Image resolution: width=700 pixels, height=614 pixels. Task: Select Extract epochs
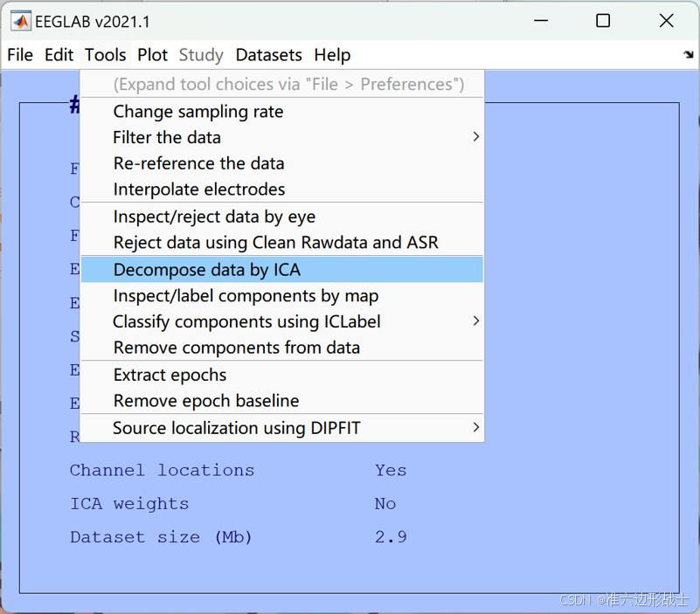pos(281,375)
